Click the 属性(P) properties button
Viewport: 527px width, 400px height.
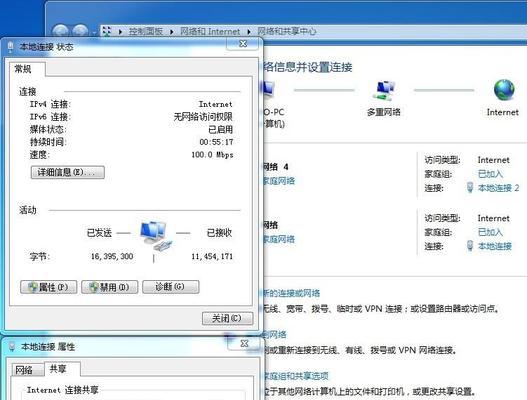49,287
